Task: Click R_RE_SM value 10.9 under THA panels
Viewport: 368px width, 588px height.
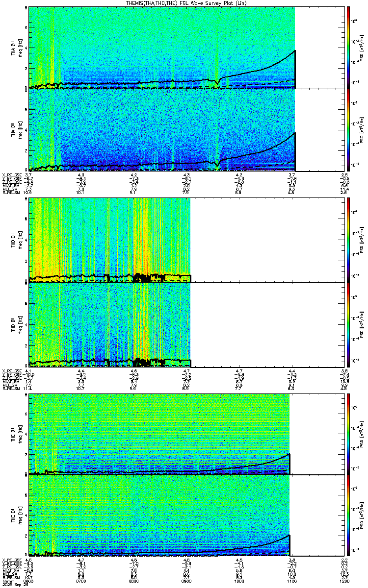Action: point(28,193)
